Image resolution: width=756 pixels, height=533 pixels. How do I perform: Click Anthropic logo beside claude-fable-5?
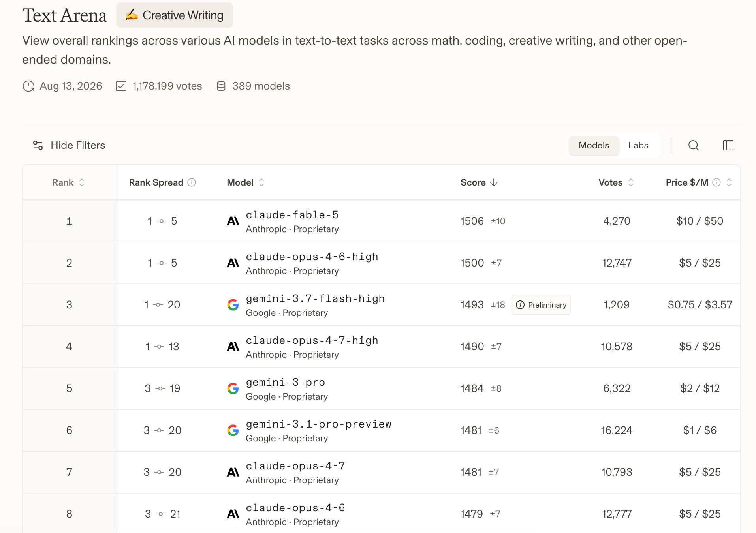(233, 221)
